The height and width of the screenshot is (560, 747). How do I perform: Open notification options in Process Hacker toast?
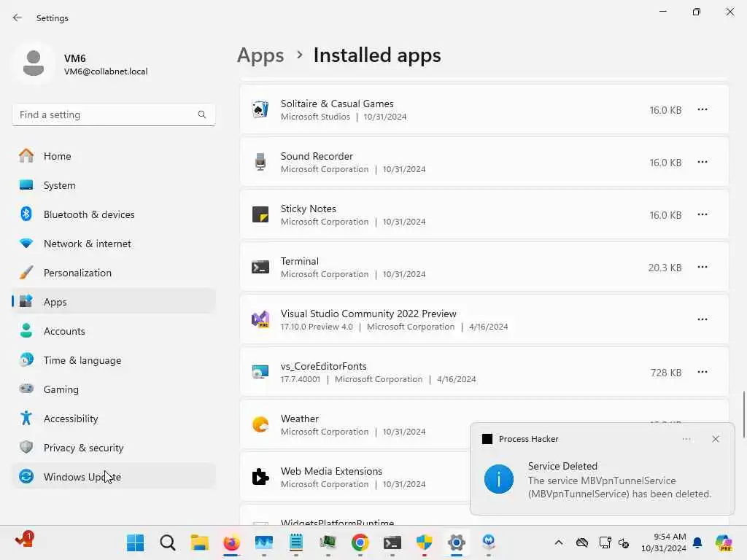(x=686, y=439)
